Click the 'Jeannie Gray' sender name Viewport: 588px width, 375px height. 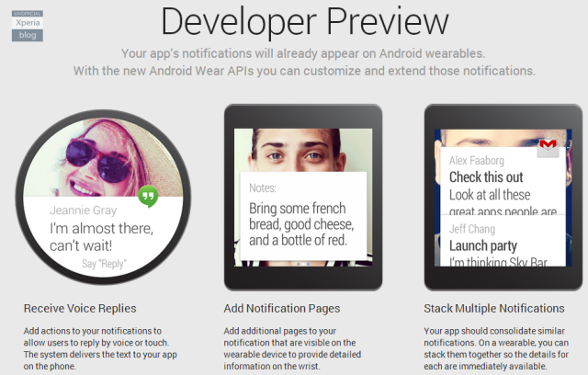coord(83,210)
